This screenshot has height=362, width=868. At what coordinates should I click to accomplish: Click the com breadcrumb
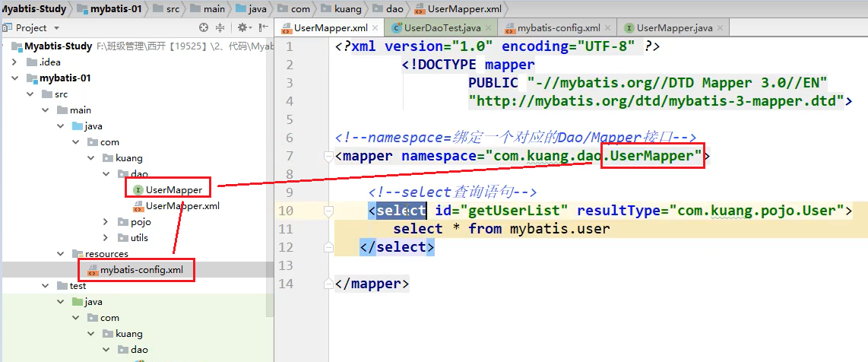294,9
